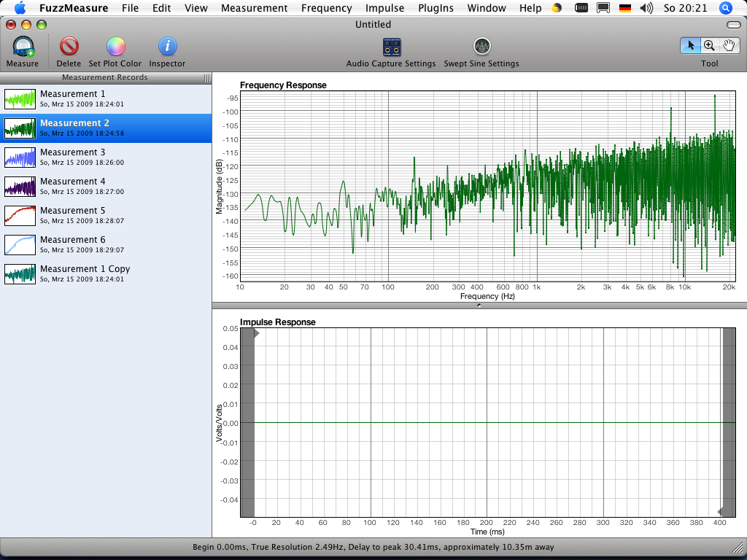747x560 pixels.
Task: Click the Impulse Response plot title
Action: [x=278, y=322]
